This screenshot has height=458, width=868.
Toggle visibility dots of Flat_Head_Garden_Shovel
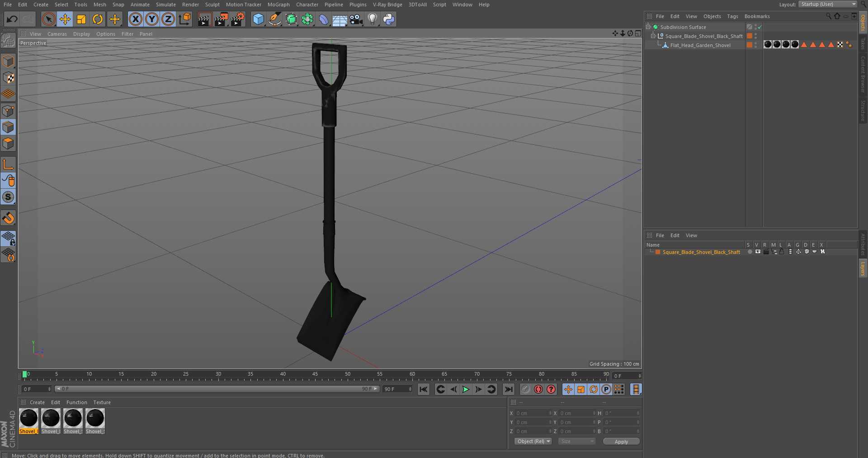pos(756,45)
